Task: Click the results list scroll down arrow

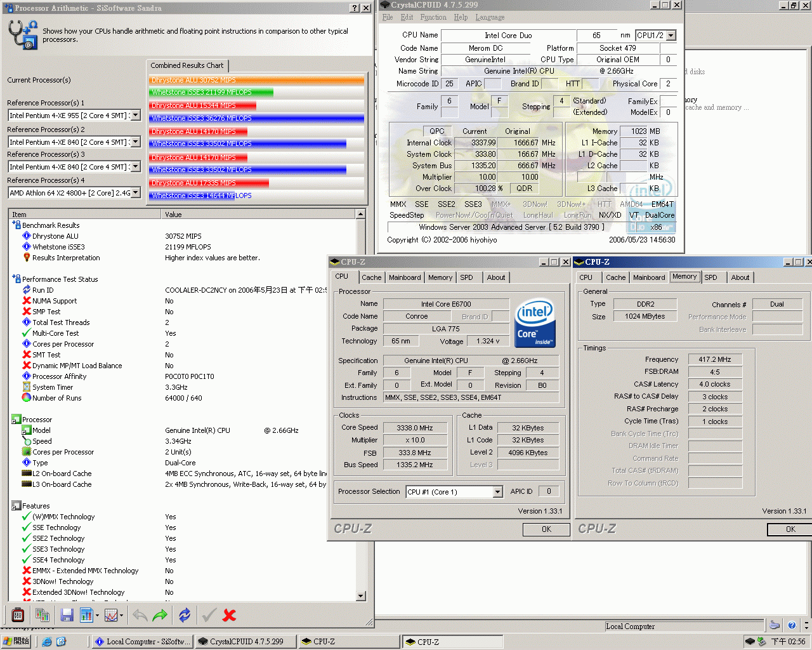Action: point(361,596)
